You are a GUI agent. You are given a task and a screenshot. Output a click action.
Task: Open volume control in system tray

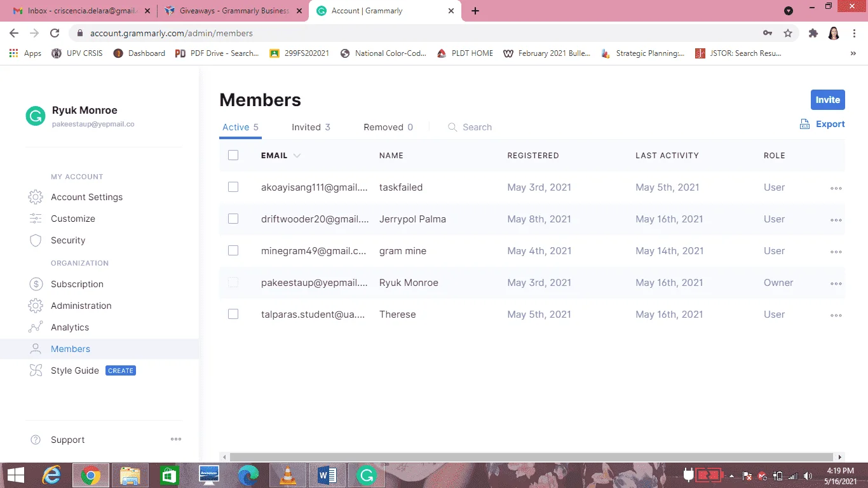point(808,475)
